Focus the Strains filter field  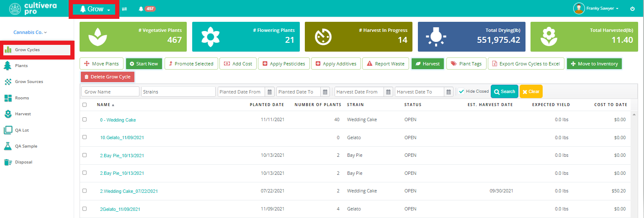[x=178, y=91]
